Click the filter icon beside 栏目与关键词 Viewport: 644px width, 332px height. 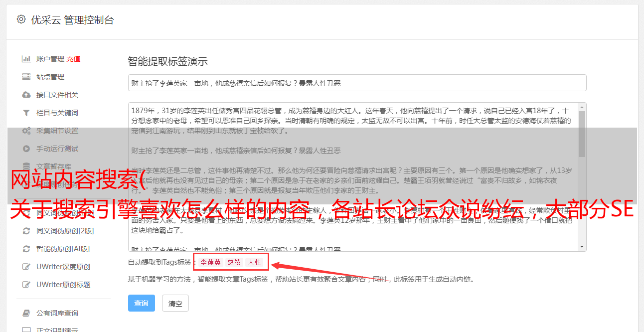26,113
